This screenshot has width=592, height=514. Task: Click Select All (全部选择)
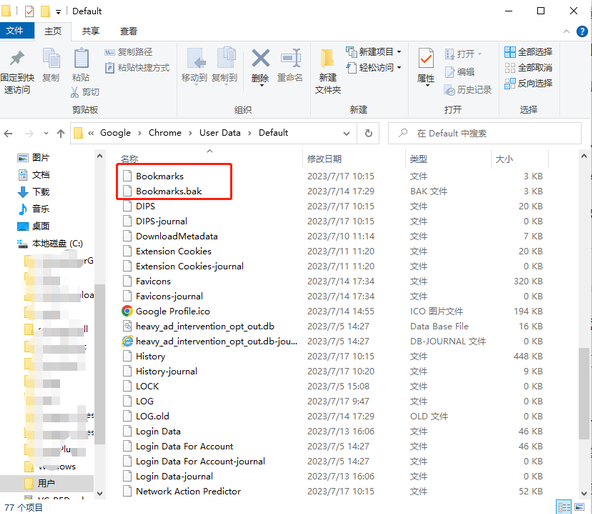click(528, 52)
